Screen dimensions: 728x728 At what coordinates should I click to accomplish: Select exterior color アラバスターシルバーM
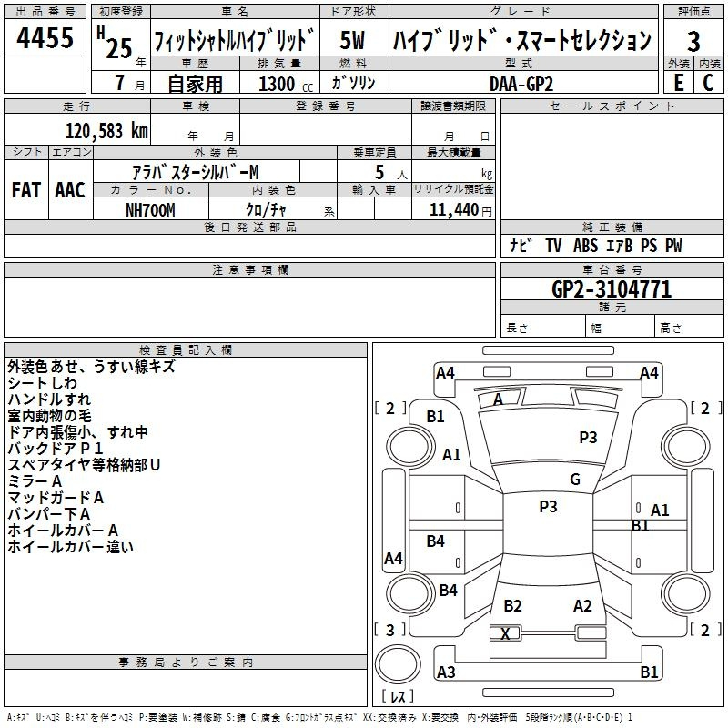pyautogui.click(x=196, y=172)
